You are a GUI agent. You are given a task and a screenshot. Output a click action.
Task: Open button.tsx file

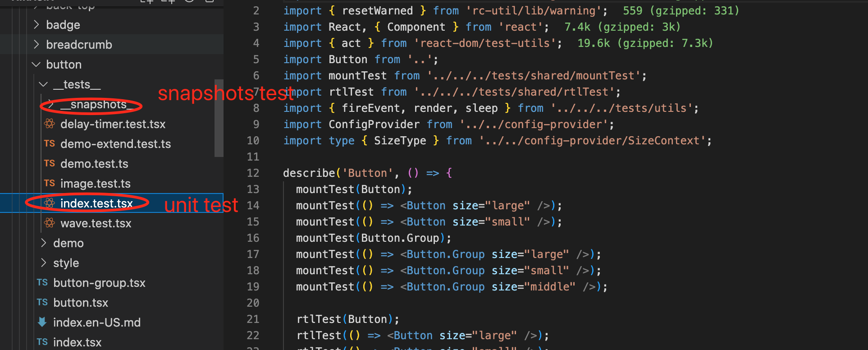(x=81, y=303)
